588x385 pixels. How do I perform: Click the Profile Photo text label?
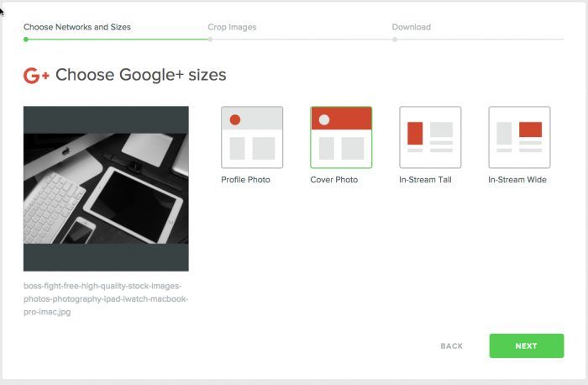click(x=245, y=180)
